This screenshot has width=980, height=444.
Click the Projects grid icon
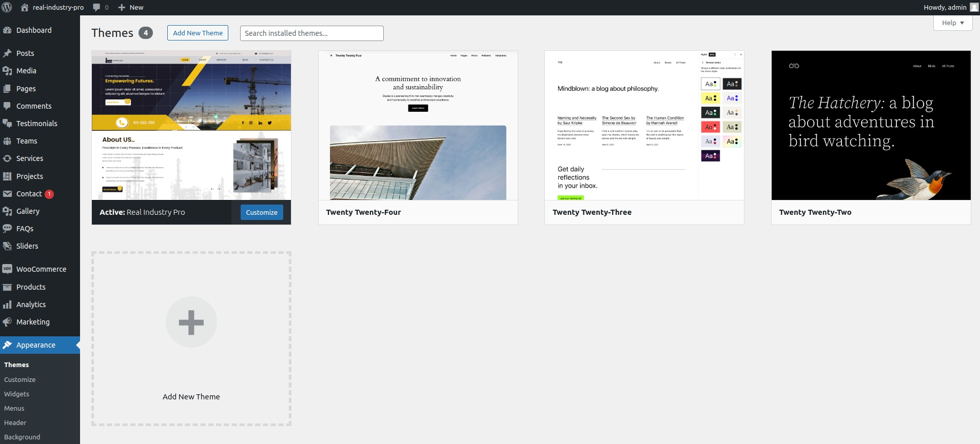point(7,176)
